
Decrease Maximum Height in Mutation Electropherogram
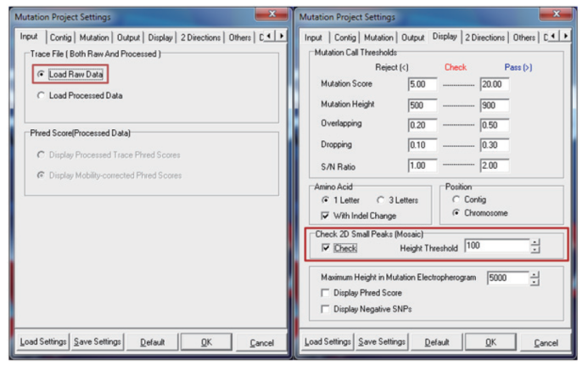pyautogui.click(x=535, y=281)
